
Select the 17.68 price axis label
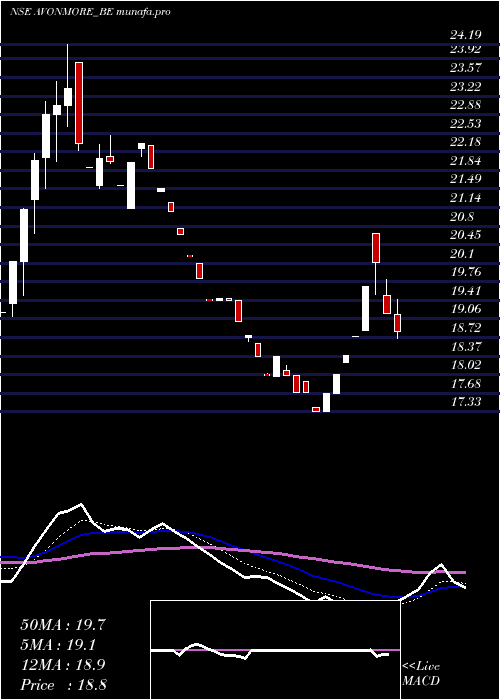pyautogui.click(x=465, y=384)
